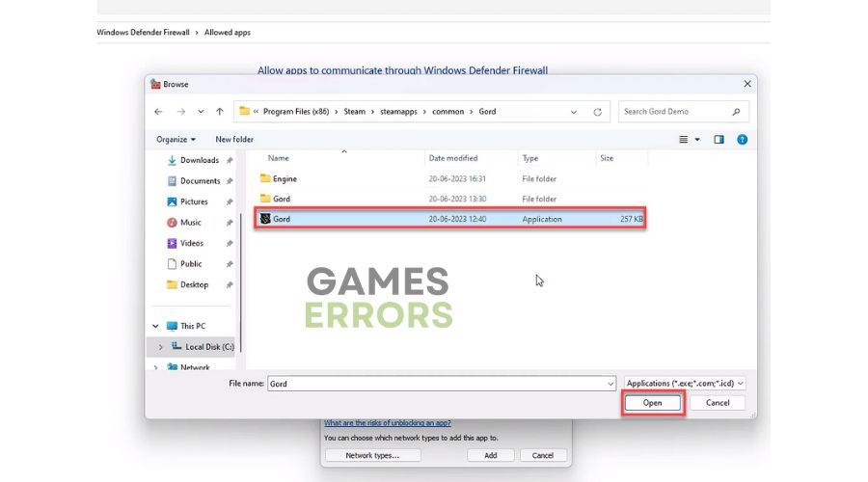Open recent locations chevron beside forward arrow
868x482 pixels.
tap(201, 112)
